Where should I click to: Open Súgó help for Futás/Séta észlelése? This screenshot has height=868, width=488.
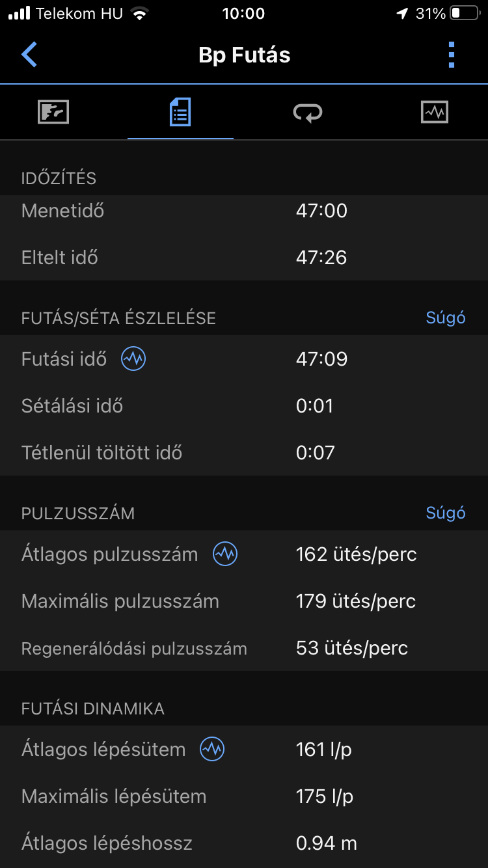pyautogui.click(x=446, y=318)
